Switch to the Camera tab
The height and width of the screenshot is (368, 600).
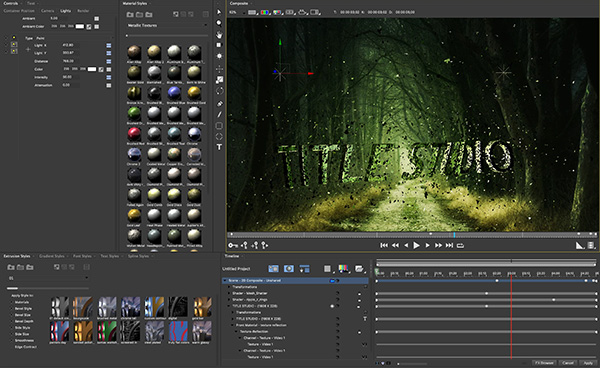tap(47, 11)
